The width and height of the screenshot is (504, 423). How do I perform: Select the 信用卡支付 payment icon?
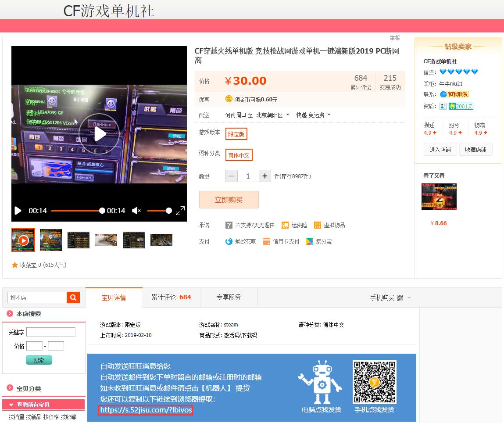pyautogui.click(x=267, y=241)
